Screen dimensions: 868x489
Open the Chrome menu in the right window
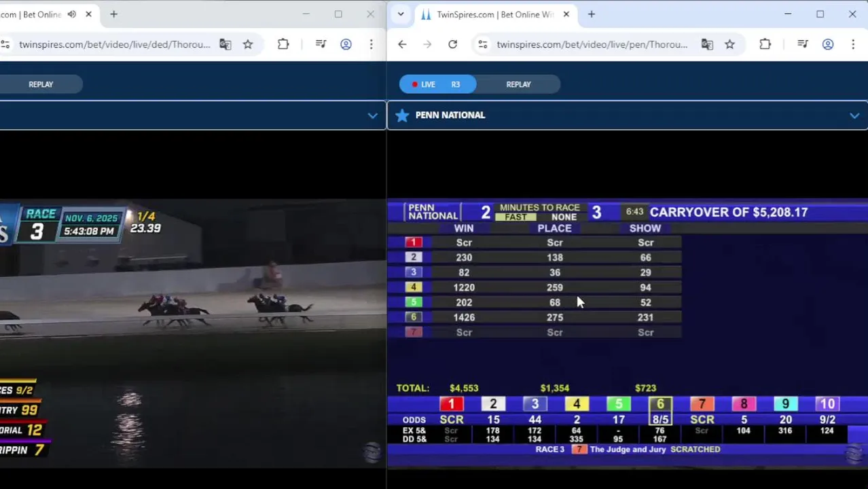pyautogui.click(x=853, y=44)
